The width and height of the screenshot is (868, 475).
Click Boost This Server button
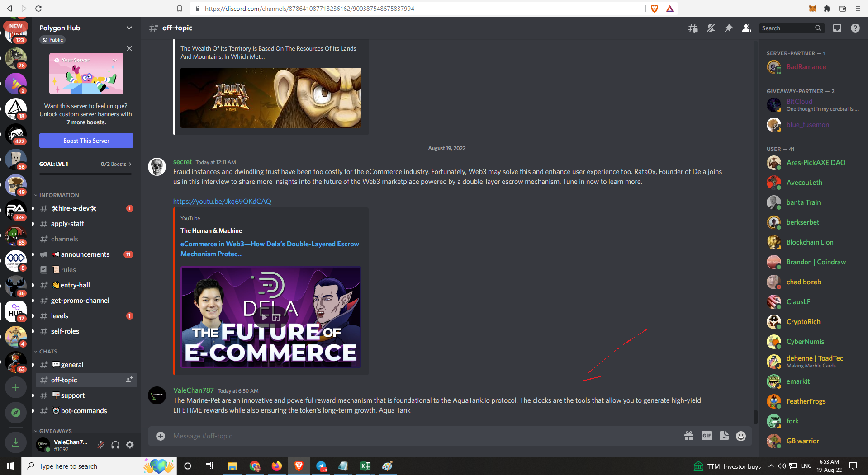click(86, 141)
